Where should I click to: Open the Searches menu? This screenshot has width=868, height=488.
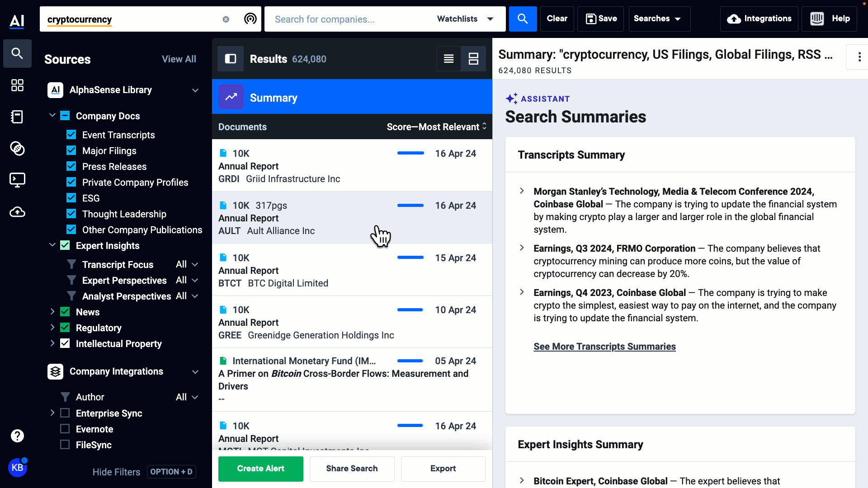(659, 19)
